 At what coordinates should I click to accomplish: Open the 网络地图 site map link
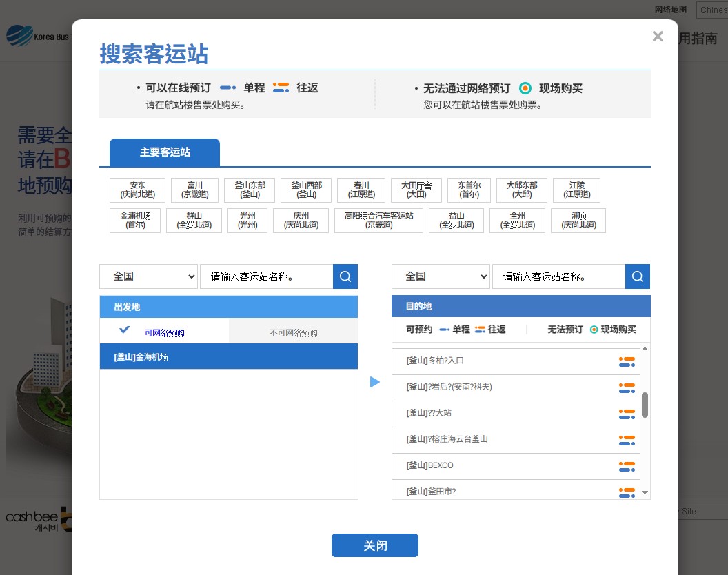670,10
